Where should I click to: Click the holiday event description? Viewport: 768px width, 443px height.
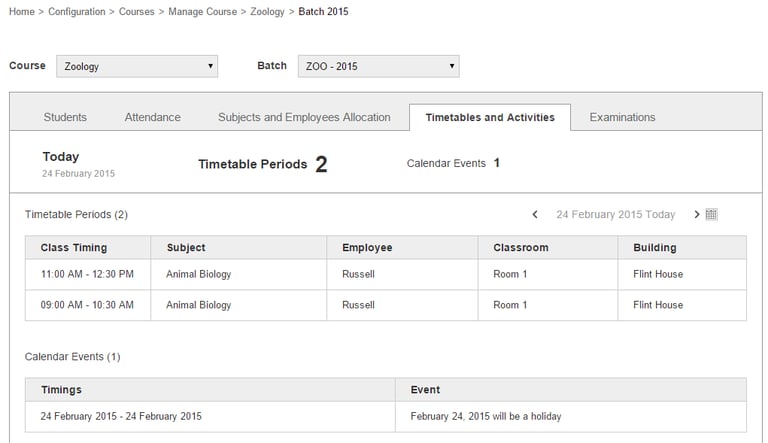486,416
